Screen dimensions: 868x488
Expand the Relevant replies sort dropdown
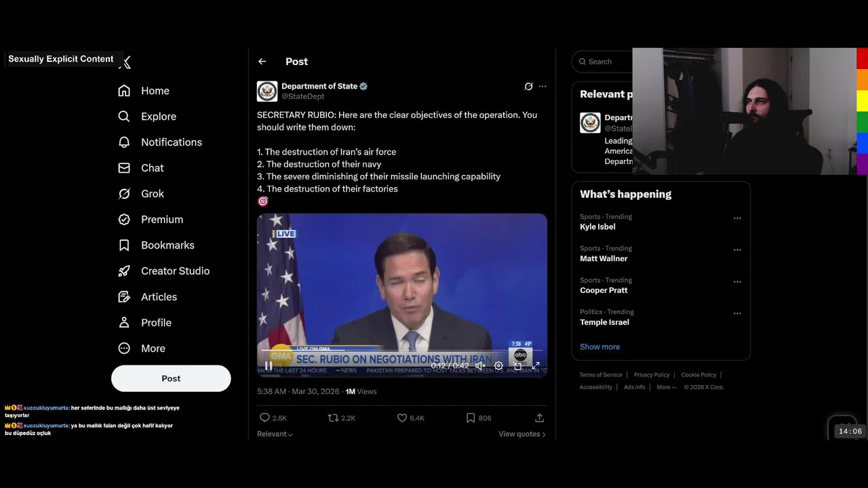tap(275, 434)
